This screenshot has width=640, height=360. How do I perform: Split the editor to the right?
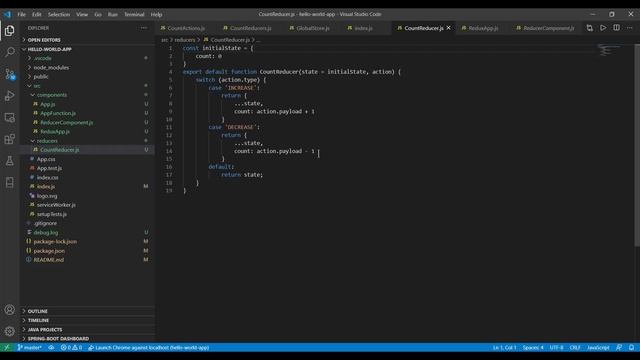point(616,28)
